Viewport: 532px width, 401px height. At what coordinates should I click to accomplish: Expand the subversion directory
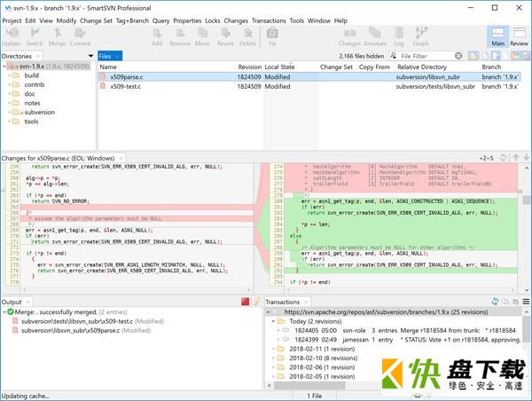point(10,112)
